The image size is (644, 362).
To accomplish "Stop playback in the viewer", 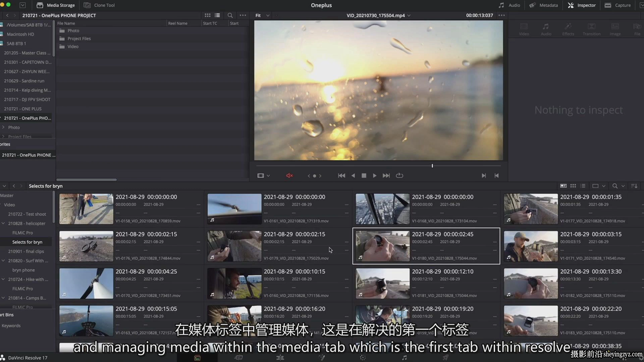I will point(364,176).
